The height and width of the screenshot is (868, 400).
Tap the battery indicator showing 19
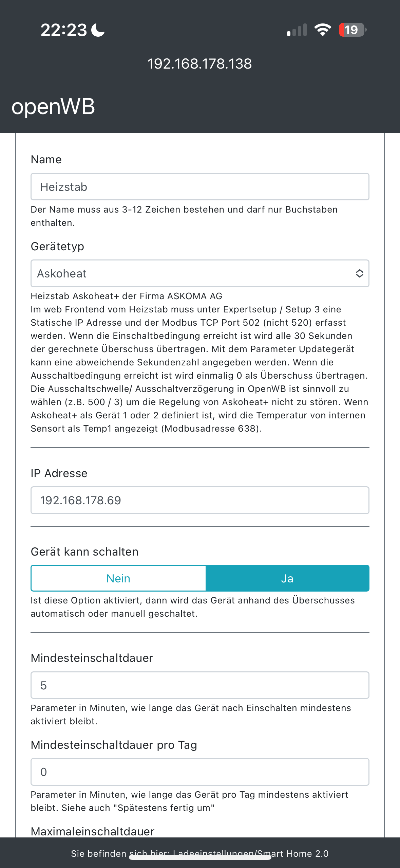[352, 30]
